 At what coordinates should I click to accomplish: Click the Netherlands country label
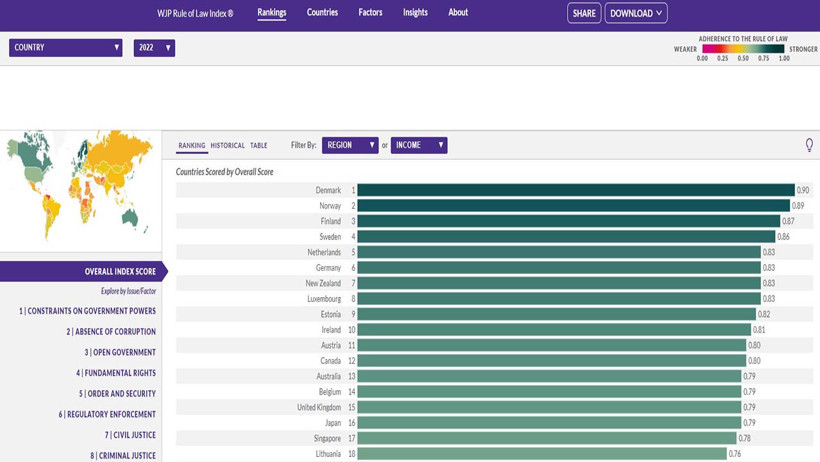[x=324, y=252]
